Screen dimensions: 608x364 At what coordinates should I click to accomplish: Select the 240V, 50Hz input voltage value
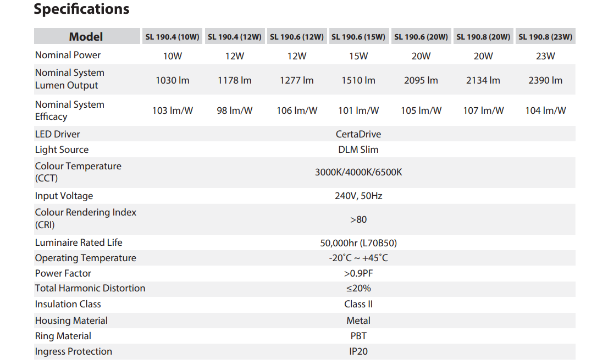(358, 196)
